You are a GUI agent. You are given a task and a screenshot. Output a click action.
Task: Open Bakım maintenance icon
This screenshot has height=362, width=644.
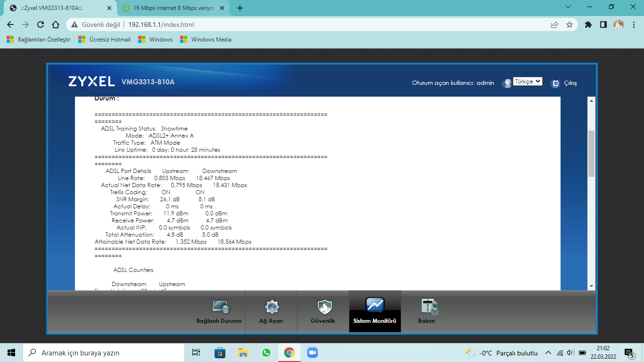pos(429,307)
